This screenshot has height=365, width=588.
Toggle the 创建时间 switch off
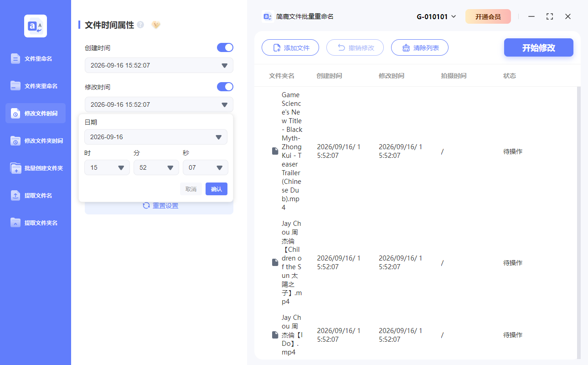click(x=225, y=47)
